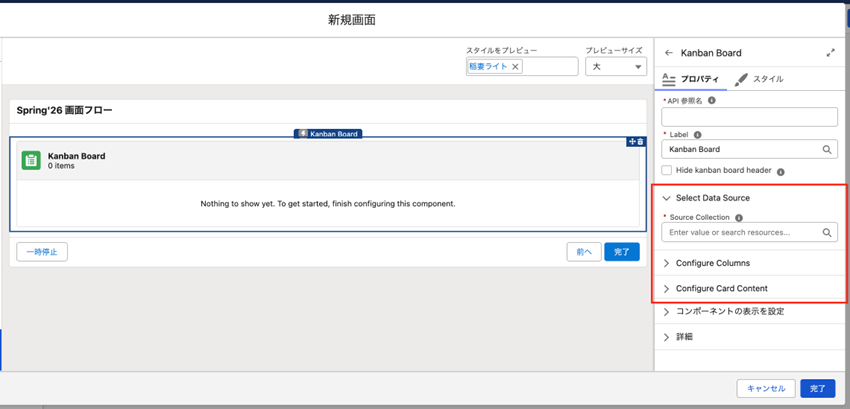Remove the 稲妻ライト style pill

(x=516, y=67)
